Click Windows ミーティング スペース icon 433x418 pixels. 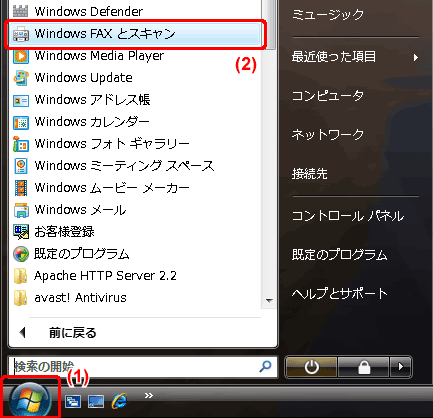(x=21, y=166)
